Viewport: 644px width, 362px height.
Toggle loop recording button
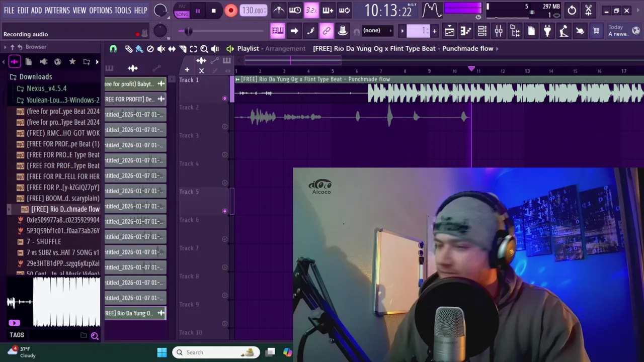pos(344,10)
